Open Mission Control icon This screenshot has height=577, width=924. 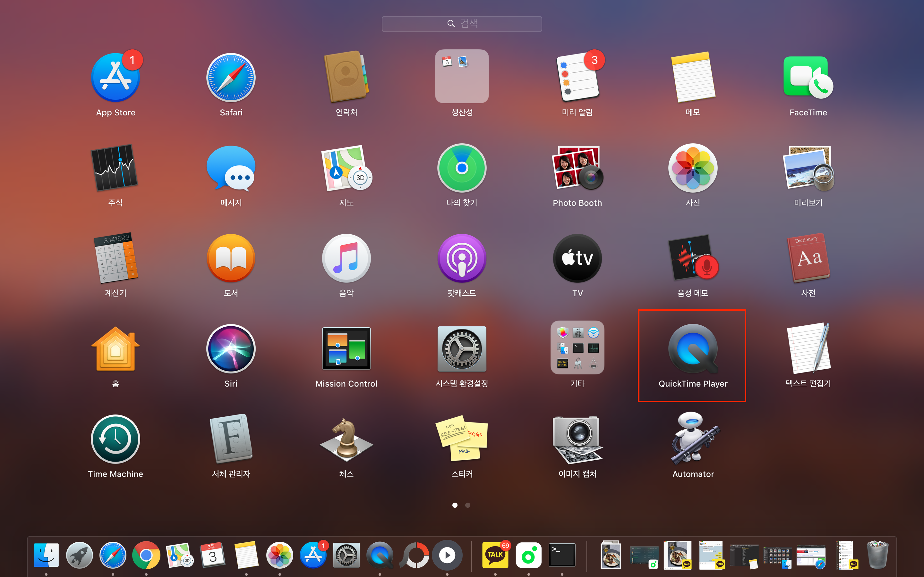coord(346,349)
